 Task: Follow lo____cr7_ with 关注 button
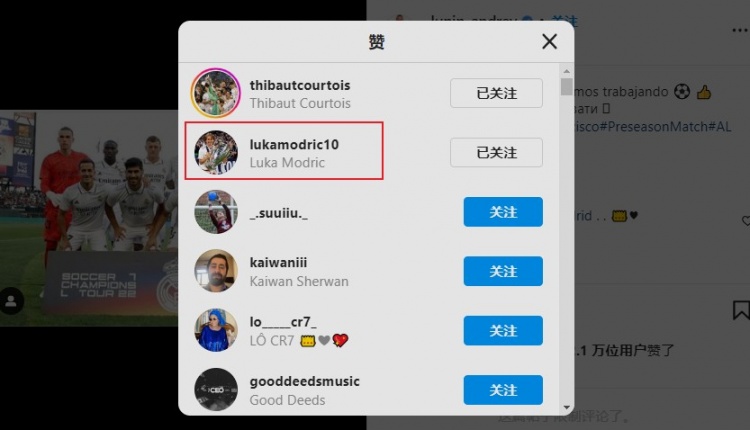pyautogui.click(x=503, y=331)
